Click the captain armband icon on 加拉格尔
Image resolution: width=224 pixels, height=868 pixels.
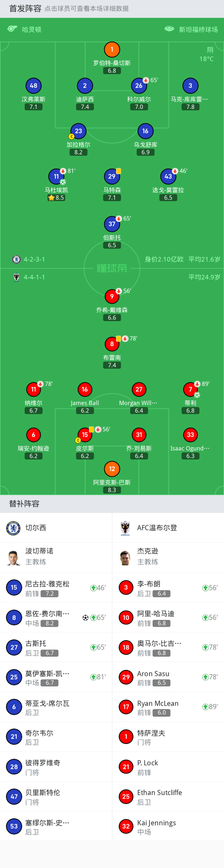[72, 137]
